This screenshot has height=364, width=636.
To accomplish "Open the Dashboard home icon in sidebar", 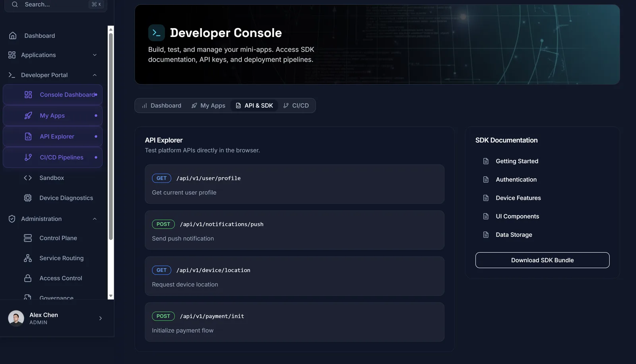I will click(13, 36).
